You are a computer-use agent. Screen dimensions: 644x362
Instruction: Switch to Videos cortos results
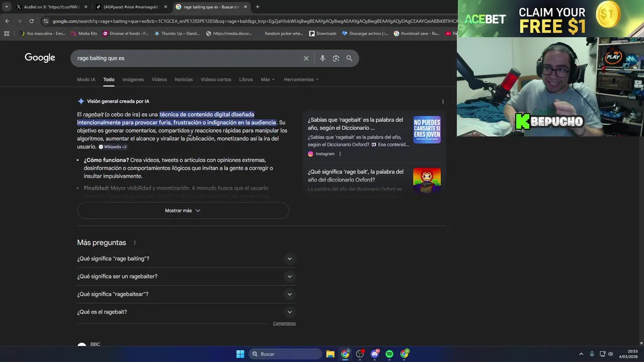[216, 79]
